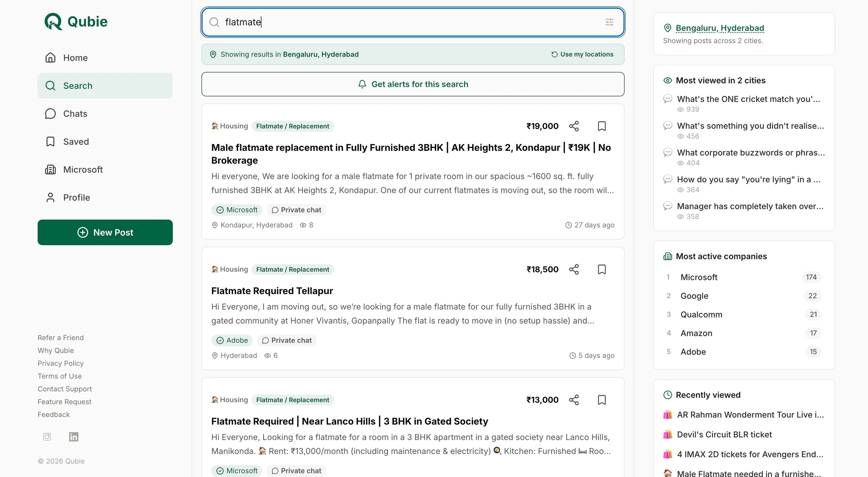Open Refer a Friend link
This screenshot has height=477, width=868.
pyautogui.click(x=61, y=338)
